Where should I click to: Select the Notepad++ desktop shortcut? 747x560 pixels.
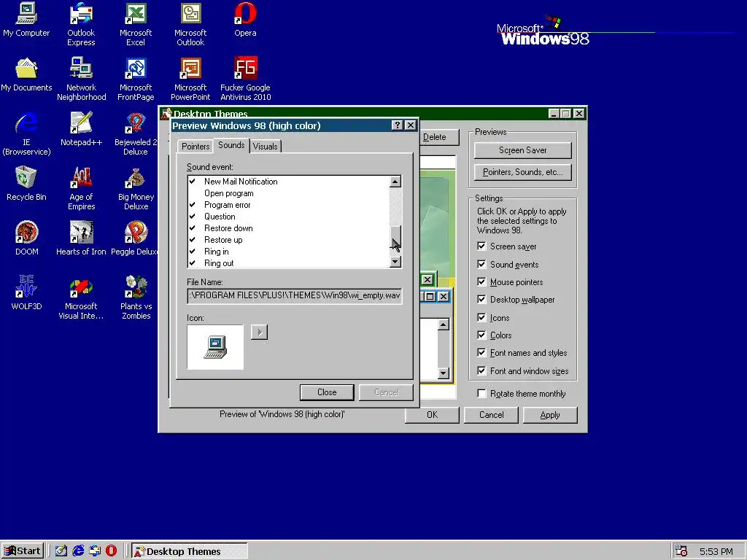coord(82,130)
